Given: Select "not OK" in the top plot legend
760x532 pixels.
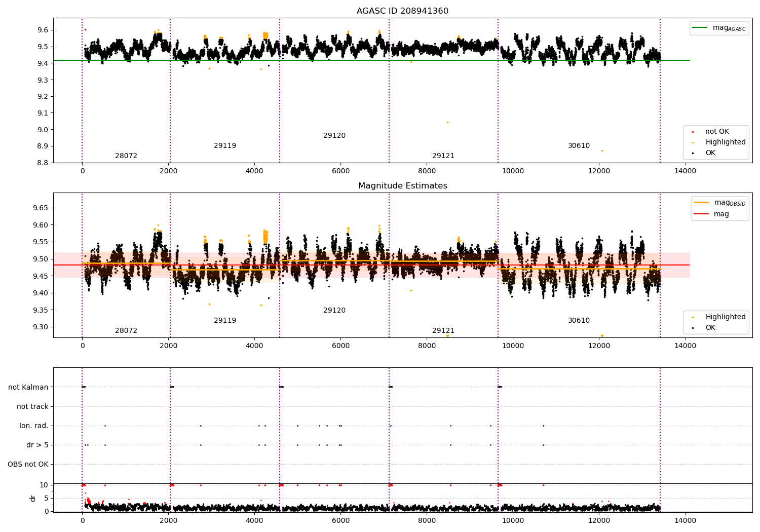Looking at the screenshot, I should (x=717, y=132).
